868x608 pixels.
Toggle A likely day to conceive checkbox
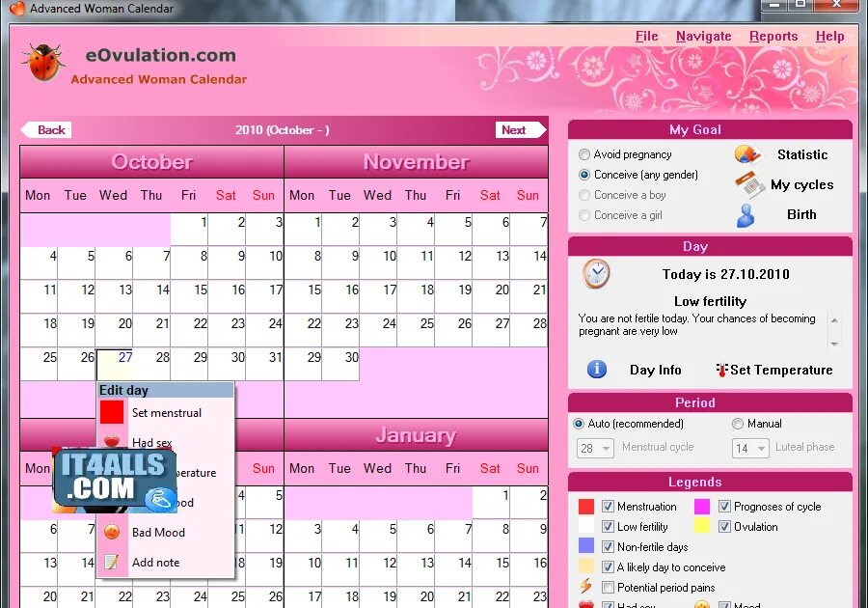[608, 567]
